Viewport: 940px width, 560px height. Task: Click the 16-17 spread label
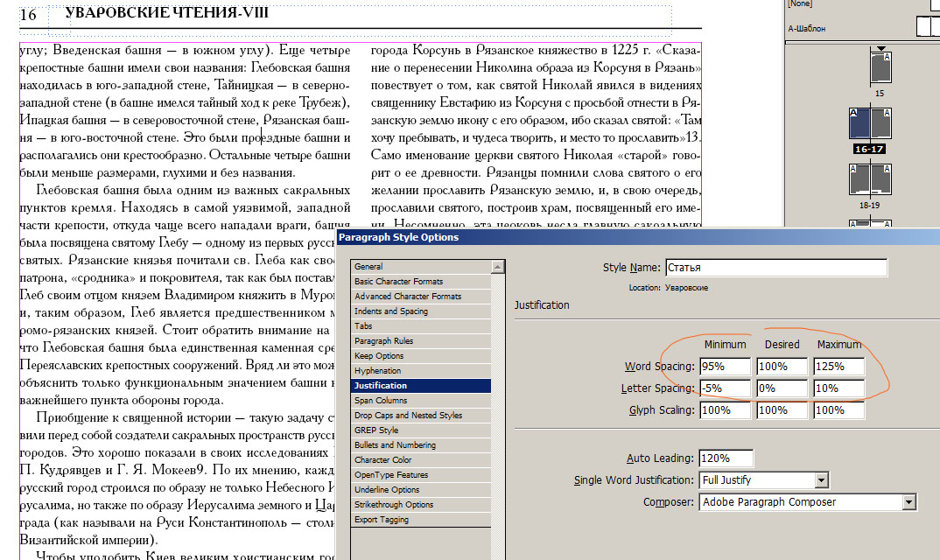click(869, 149)
